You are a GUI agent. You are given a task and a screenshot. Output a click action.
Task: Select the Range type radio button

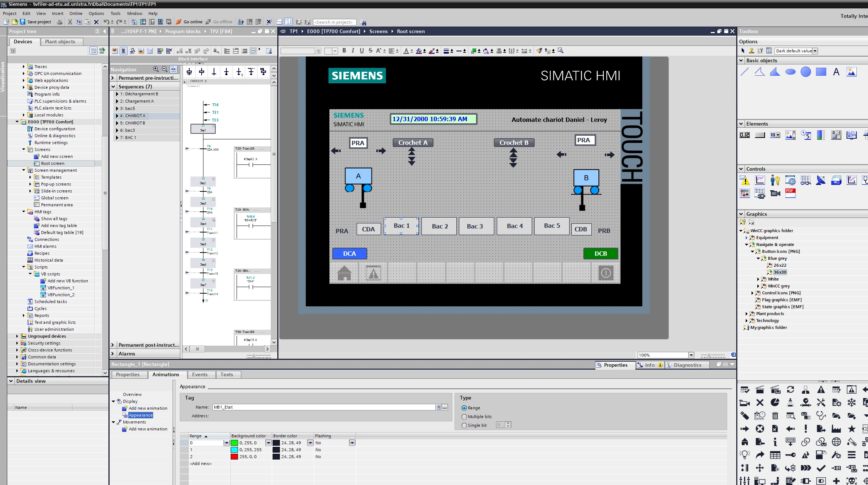pos(464,408)
